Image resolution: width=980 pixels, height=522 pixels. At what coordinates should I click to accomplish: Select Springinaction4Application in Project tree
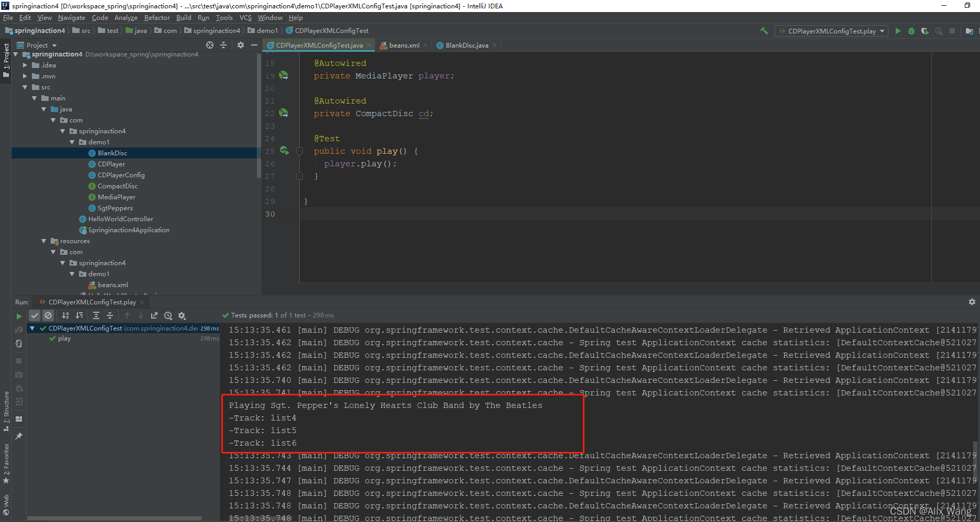click(x=129, y=230)
